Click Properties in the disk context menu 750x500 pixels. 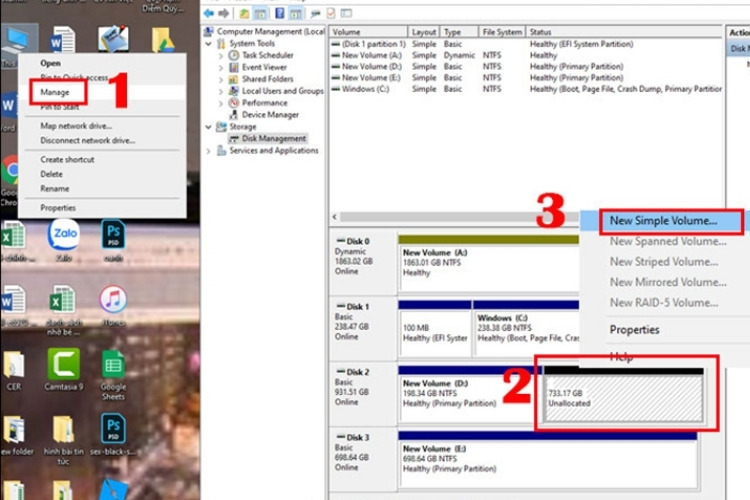(x=634, y=329)
